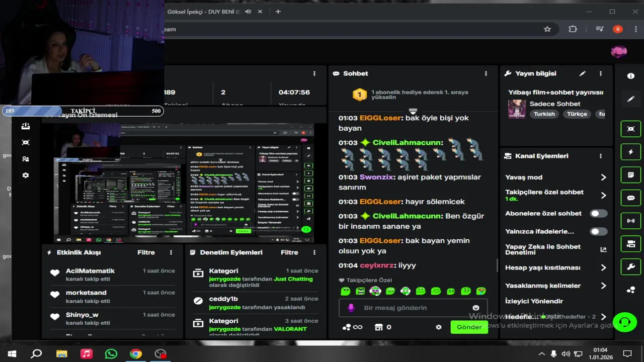The image size is (644, 362).
Task: Open Sohbet panel three-dot menu
Action: click(486, 73)
